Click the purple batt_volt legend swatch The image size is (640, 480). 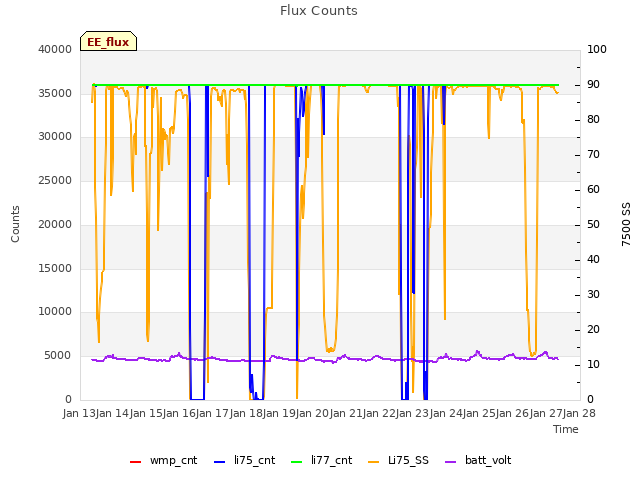tap(450, 462)
